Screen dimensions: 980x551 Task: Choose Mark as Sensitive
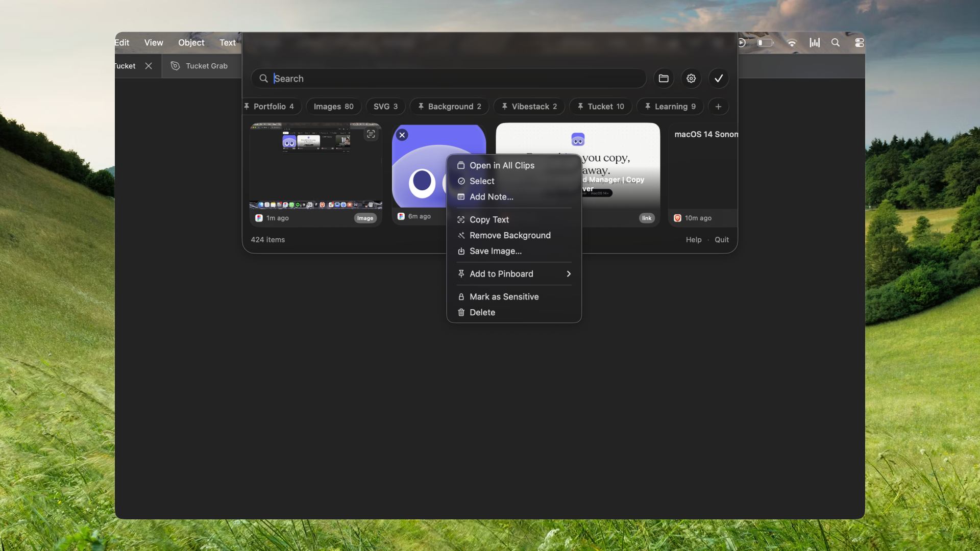[x=514, y=297]
